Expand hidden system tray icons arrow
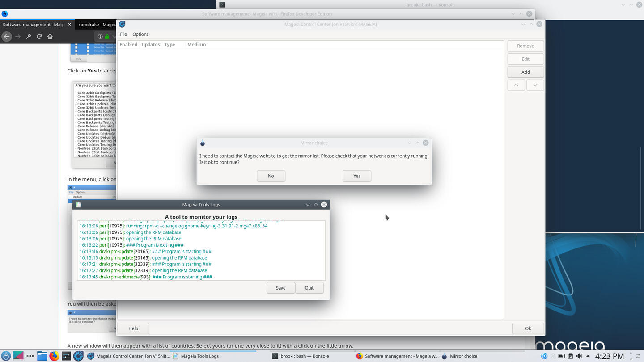Screen dimensions: 644x362 click(x=588, y=356)
